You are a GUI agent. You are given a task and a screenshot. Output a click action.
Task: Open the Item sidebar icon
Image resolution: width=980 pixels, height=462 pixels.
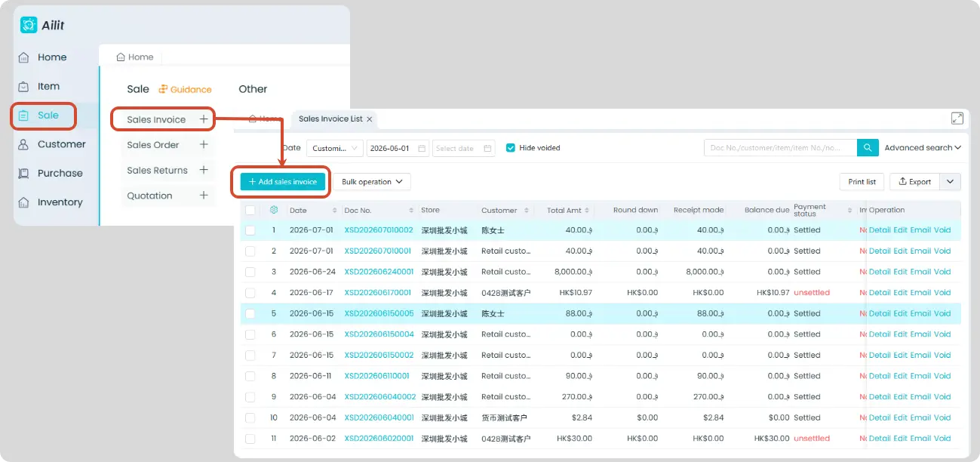coord(24,86)
